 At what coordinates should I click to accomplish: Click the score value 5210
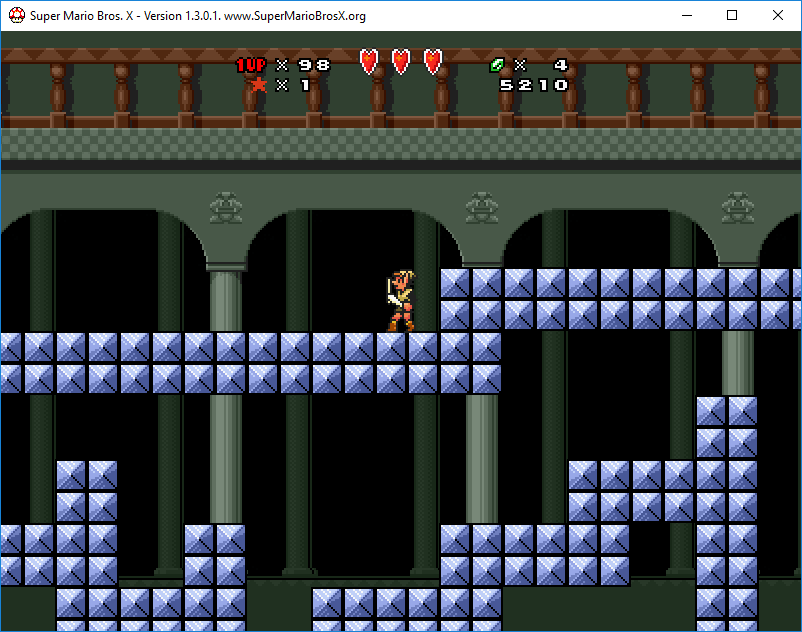point(534,85)
